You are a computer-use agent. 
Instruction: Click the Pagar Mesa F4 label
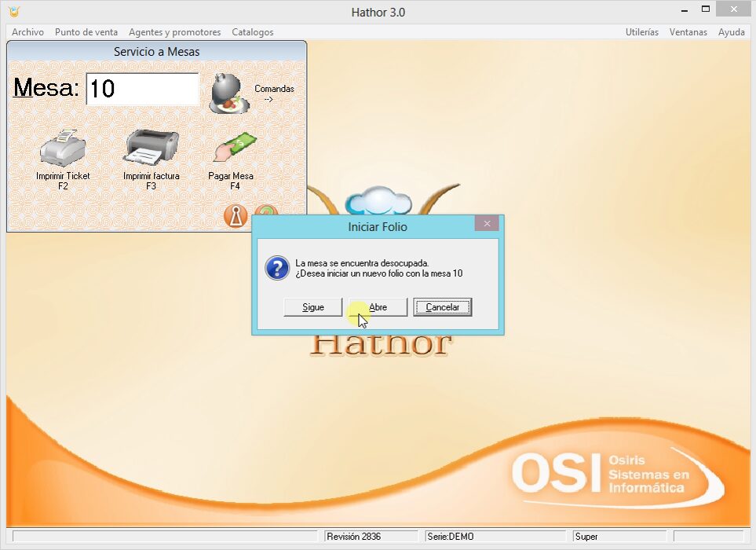231,181
